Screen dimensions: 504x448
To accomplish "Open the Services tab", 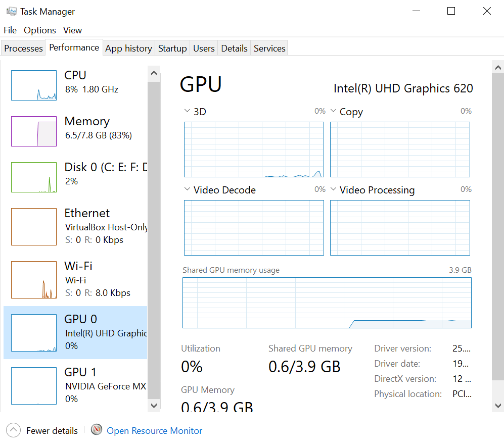I will [269, 48].
